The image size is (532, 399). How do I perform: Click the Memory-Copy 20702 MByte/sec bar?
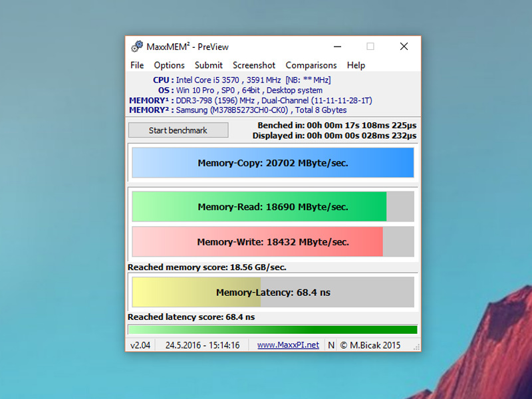click(273, 163)
